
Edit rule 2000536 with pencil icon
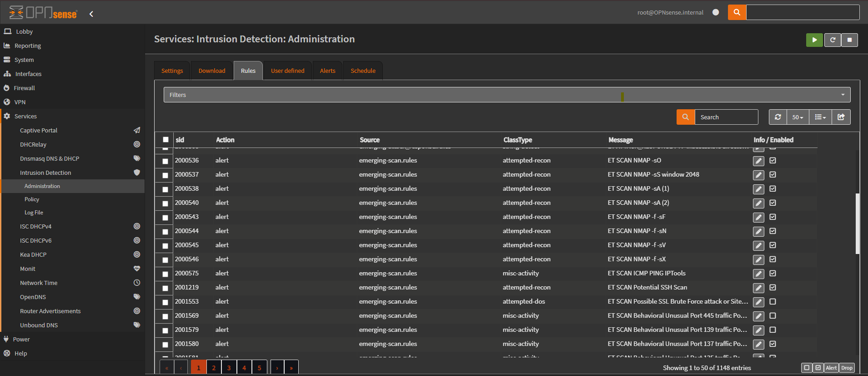pyautogui.click(x=758, y=161)
